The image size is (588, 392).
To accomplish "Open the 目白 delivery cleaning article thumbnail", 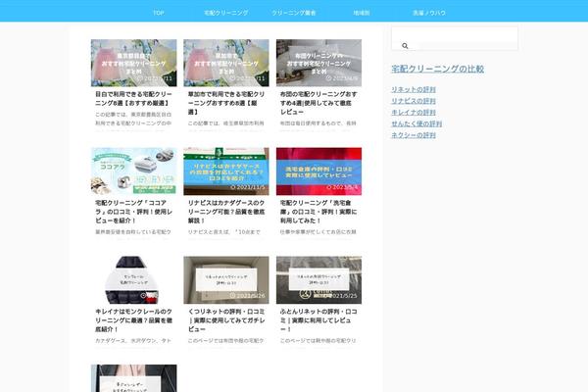I will [133, 63].
